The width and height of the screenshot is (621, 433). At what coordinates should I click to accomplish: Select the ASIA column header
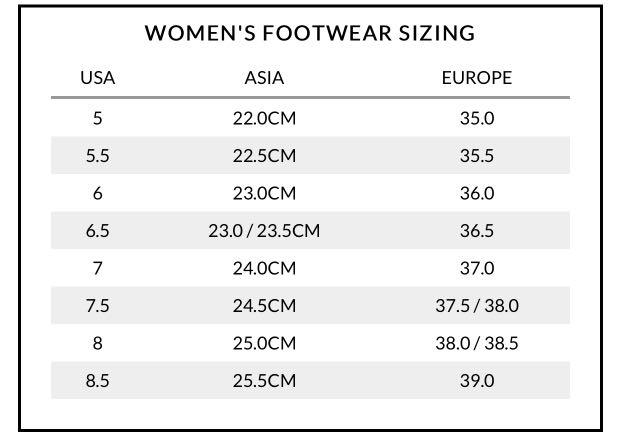coord(264,78)
